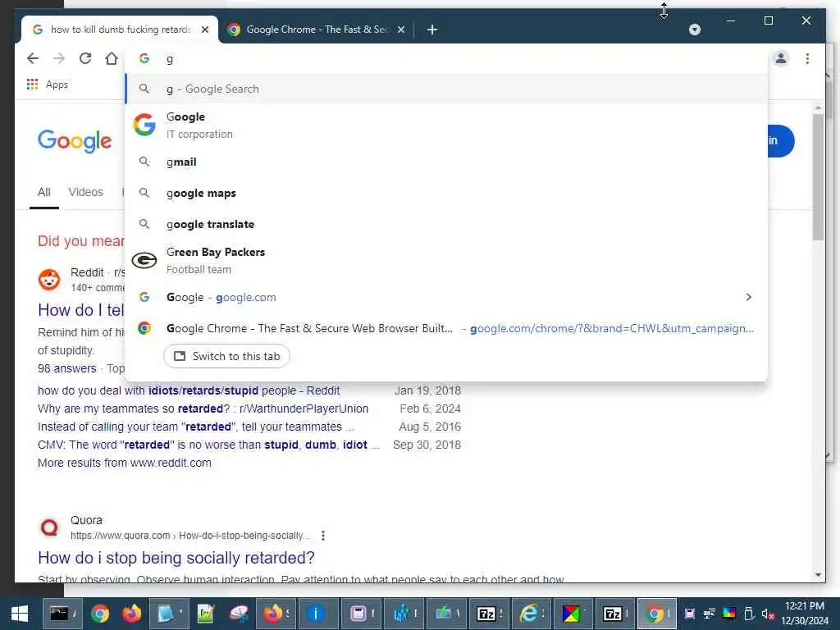
Task: Open the r/WarthunderPlayerUnion sublink
Action: pyautogui.click(x=203, y=409)
